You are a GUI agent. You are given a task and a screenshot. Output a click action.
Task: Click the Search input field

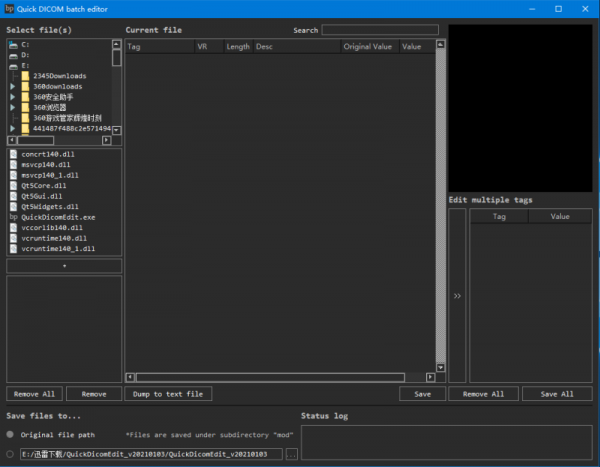coord(380,30)
